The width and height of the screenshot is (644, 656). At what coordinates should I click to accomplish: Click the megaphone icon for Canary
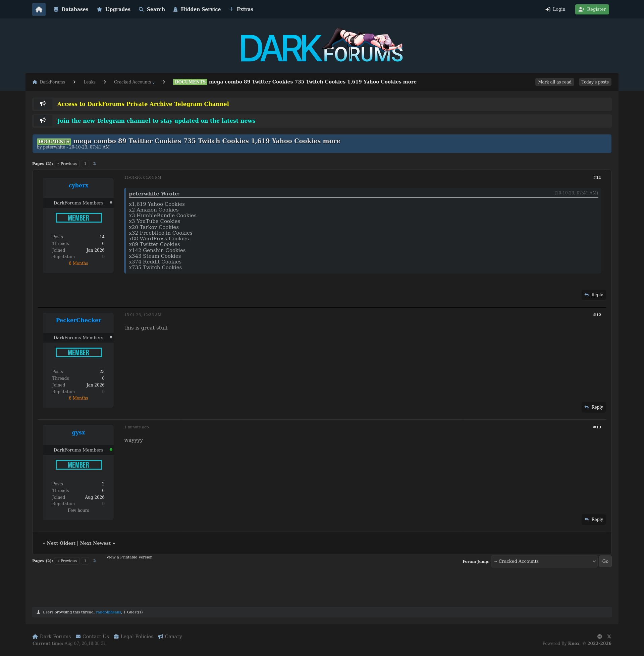point(161,637)
